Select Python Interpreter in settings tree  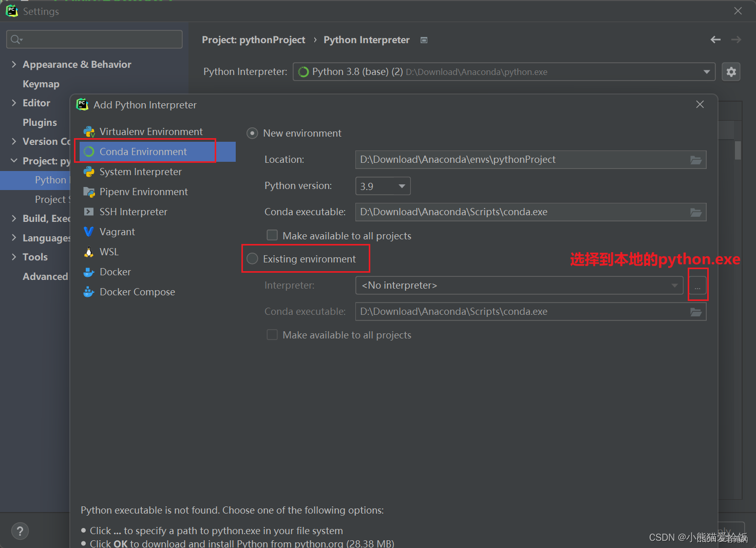point(36,180)
